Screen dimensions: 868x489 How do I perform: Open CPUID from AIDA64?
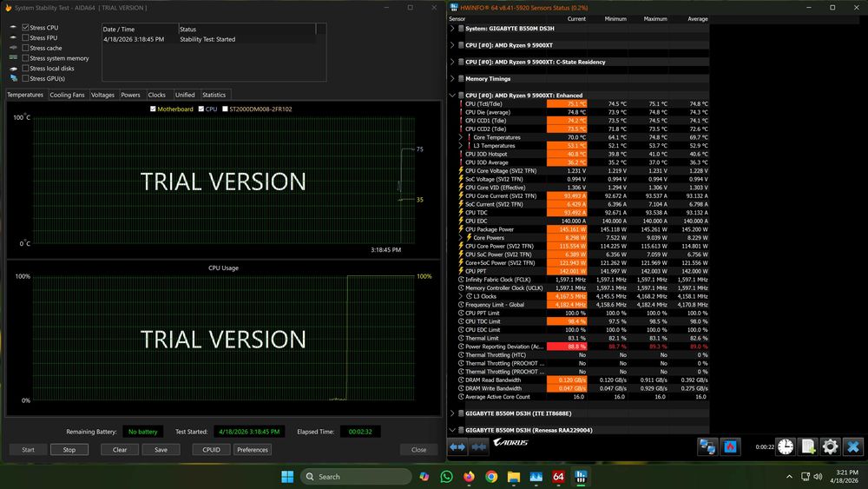tap(212, 450)
